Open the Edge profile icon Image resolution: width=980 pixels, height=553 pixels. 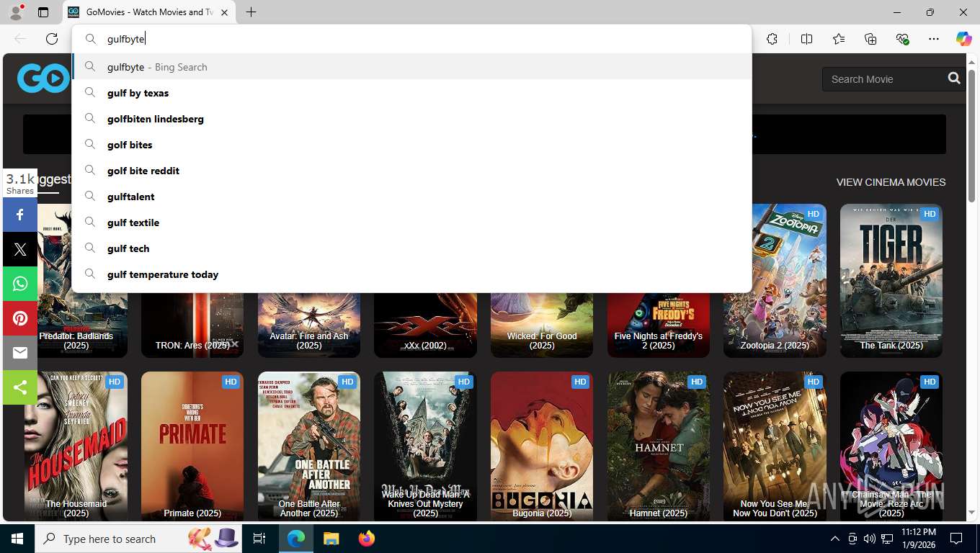pyautogui.click(x=16, y=12)
